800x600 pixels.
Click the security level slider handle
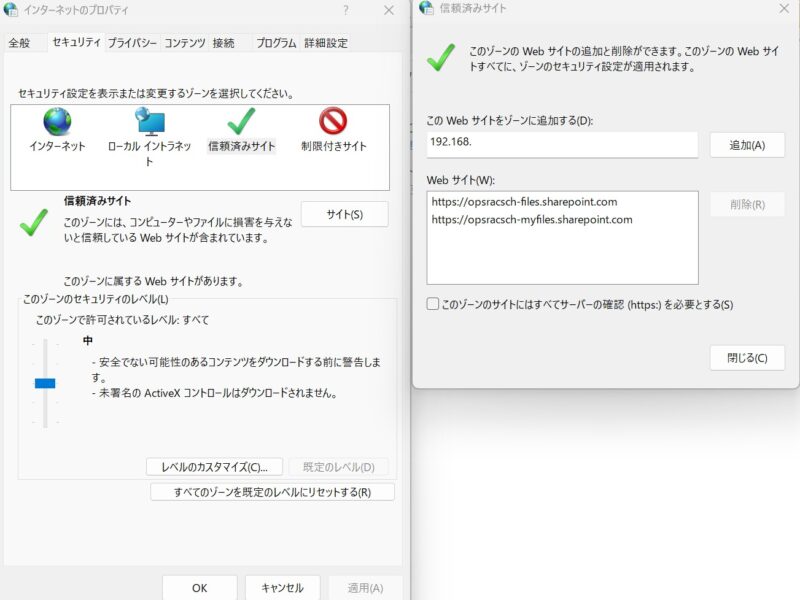[45, 383]
